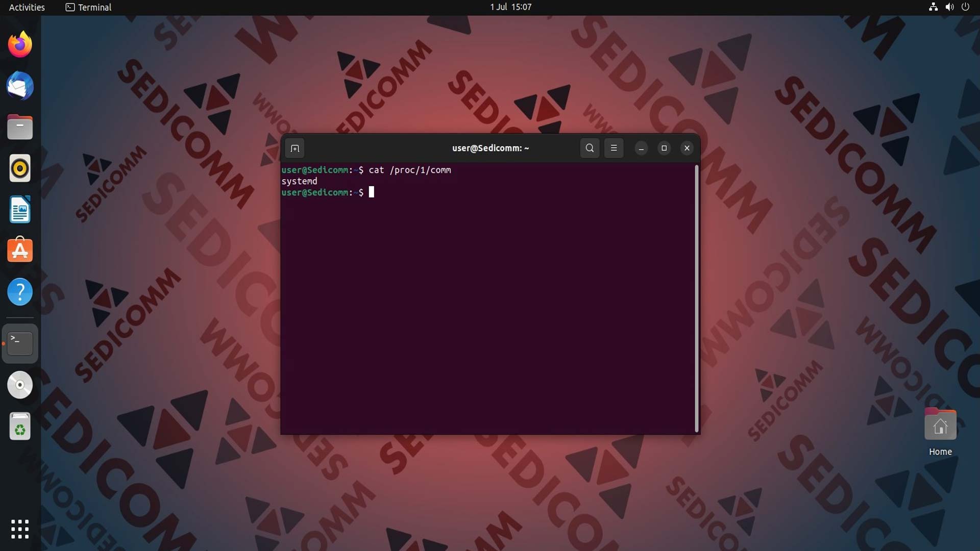The width and height of the screenshot is (980, 551).
Task: Open a new tab in terminal
Action: tap(295, 148)
